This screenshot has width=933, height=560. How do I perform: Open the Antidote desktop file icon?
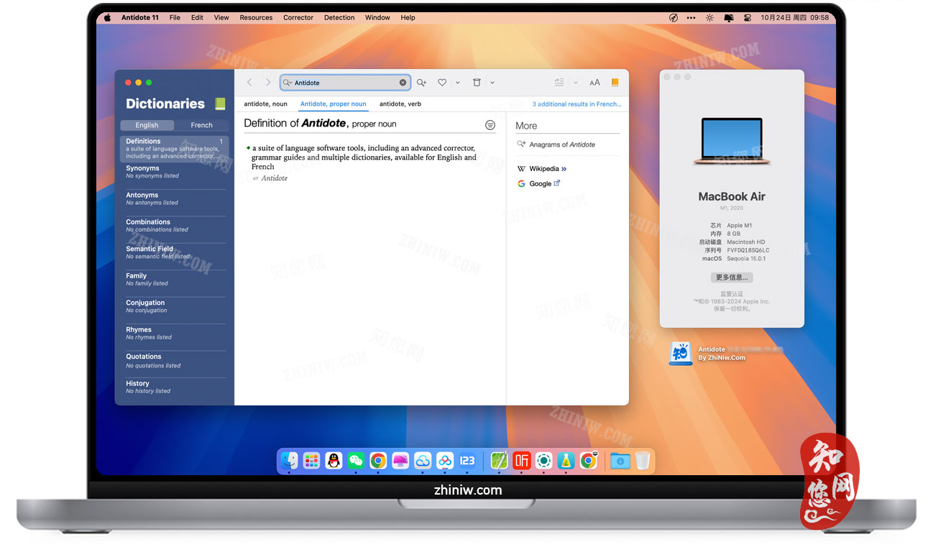pyautogui.click(x=680, y=353)
